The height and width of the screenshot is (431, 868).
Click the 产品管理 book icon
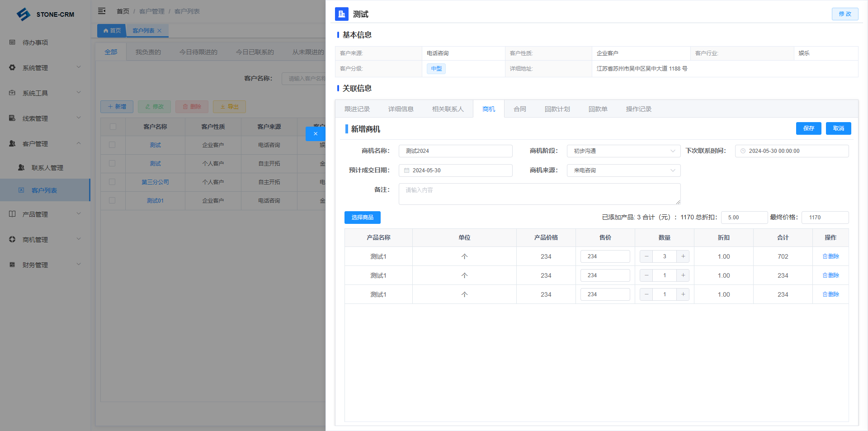coord(12,214)
